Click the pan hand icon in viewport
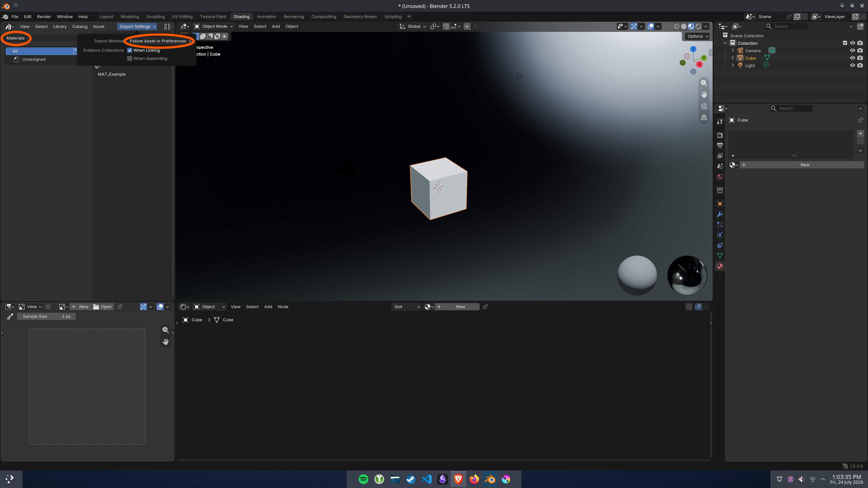The image size is (868, 488). coord(704,94)
